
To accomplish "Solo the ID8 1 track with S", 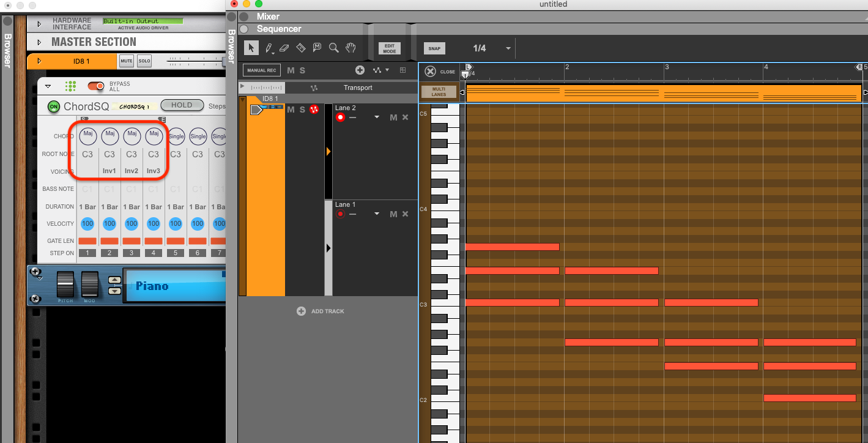I will coord(302,110).
